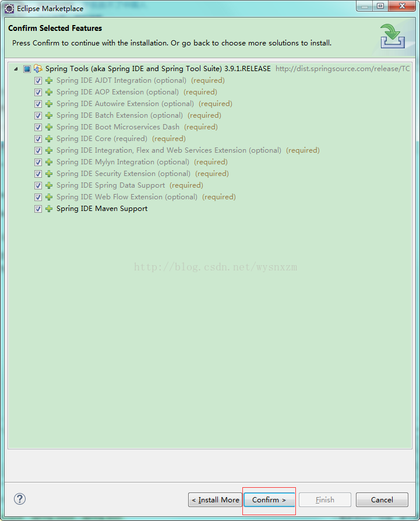Click plus icon beside Spring IDE Core

49,139
